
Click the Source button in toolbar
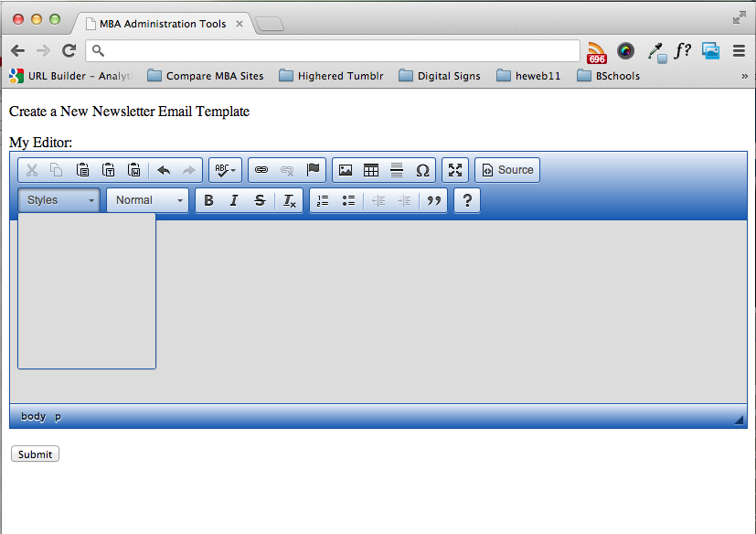[507, 170]
